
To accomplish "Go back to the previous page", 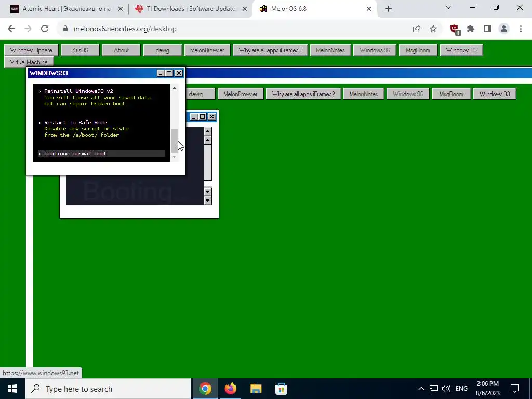I will (x=11, y=29).
